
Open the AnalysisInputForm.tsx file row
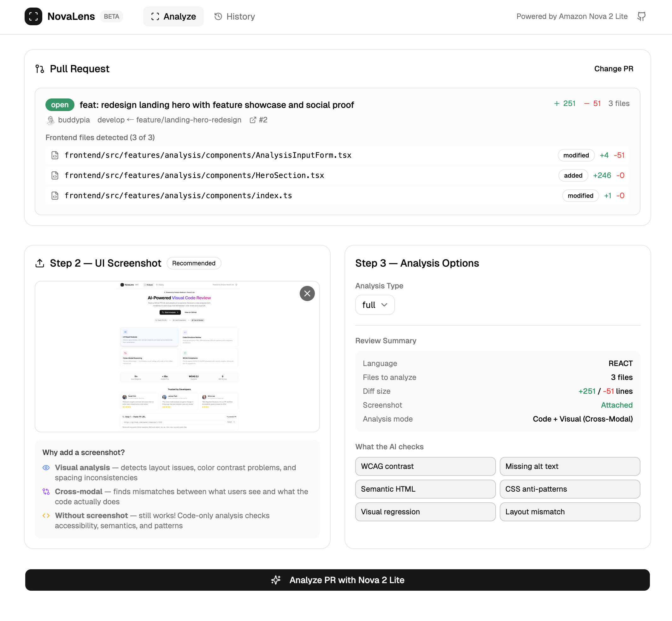[x=208, y=155]
